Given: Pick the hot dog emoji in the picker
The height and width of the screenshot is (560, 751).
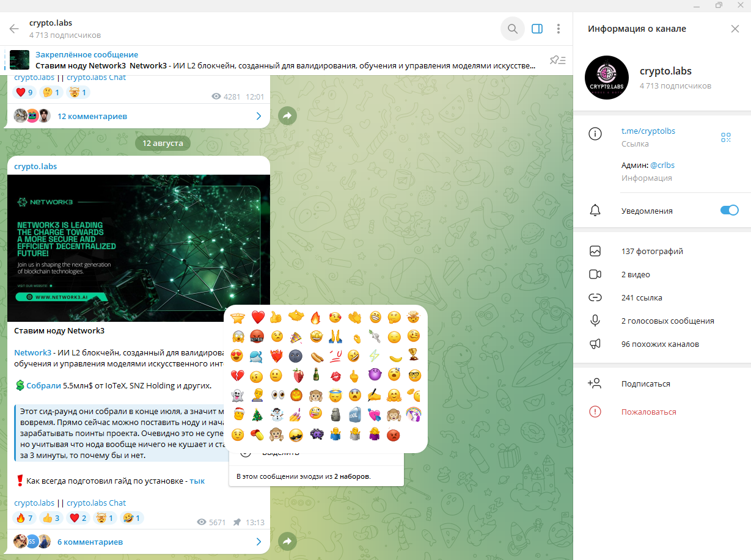Looking at the screenshot, I should (x=315, y=356).
